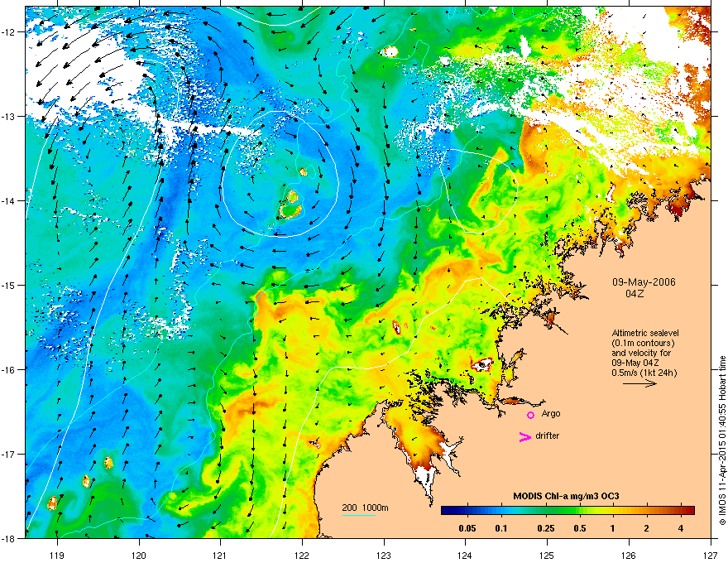Screen dimensions: 728x563
Task: Click longitude axis label '125'
Action: pos(547,555)
